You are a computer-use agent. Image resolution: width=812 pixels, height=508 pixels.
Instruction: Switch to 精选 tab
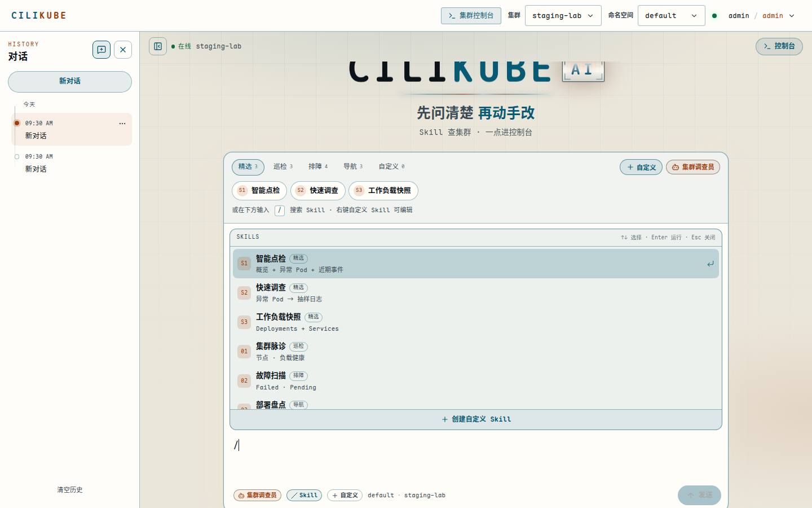(248, 167)
